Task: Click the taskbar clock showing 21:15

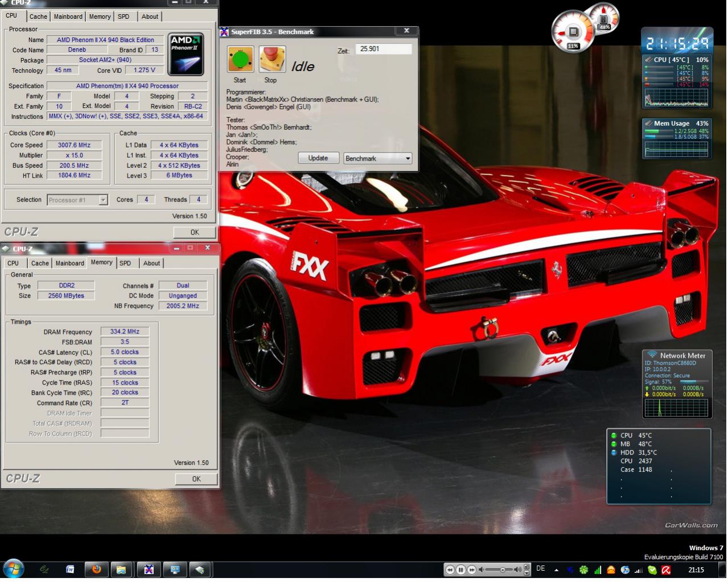Action: tap(696, 569)
